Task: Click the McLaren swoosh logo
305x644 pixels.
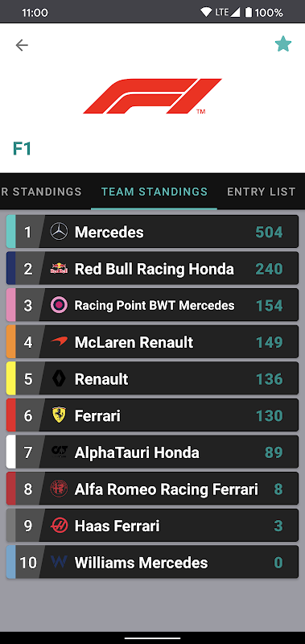Action: point(59,341)
